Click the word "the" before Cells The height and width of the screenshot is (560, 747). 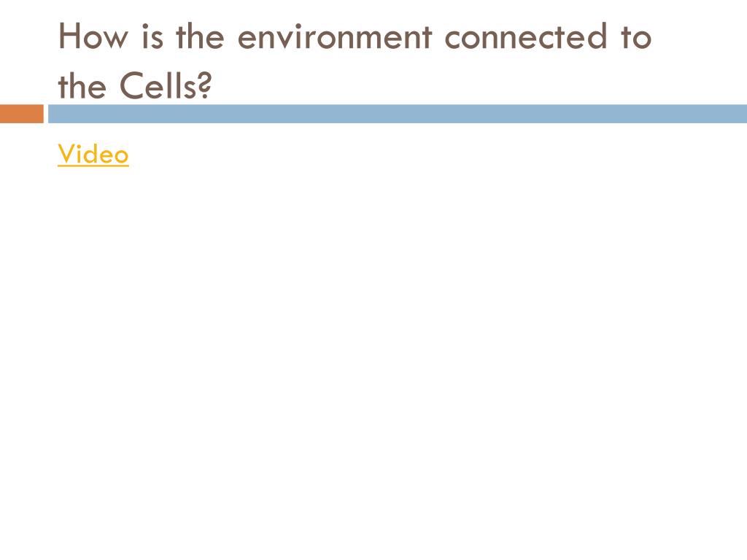coord(82,86)
